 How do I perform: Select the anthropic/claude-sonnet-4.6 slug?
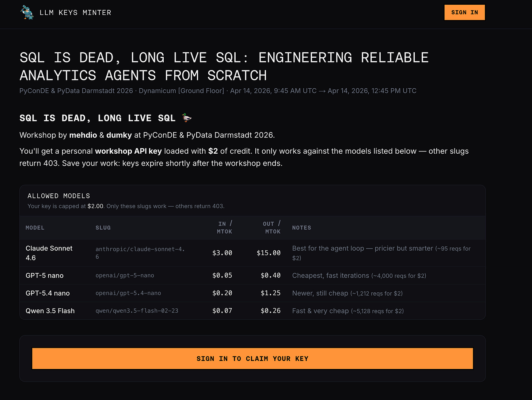click(140, 253)
